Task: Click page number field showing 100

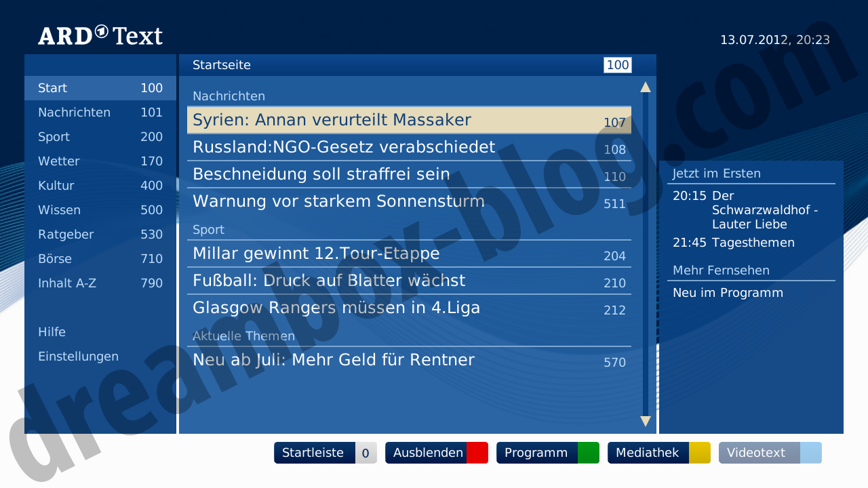Action: 617,65
